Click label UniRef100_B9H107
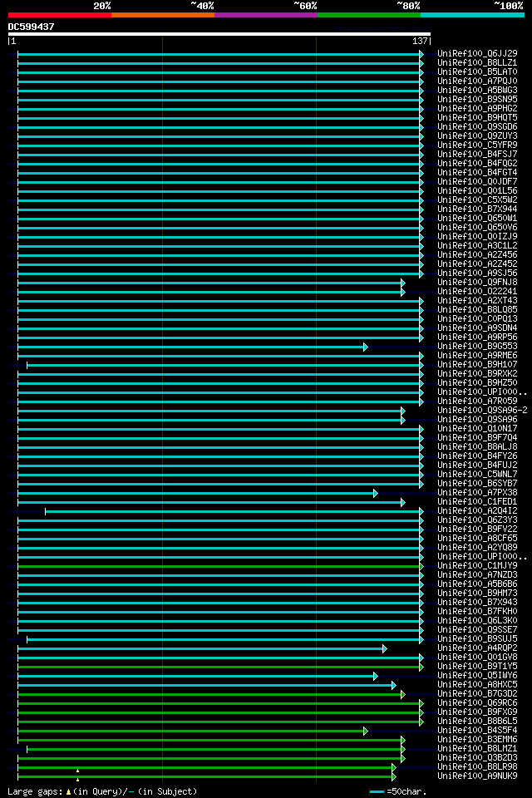This screenshot has height=798, width=532. (477, 365)
